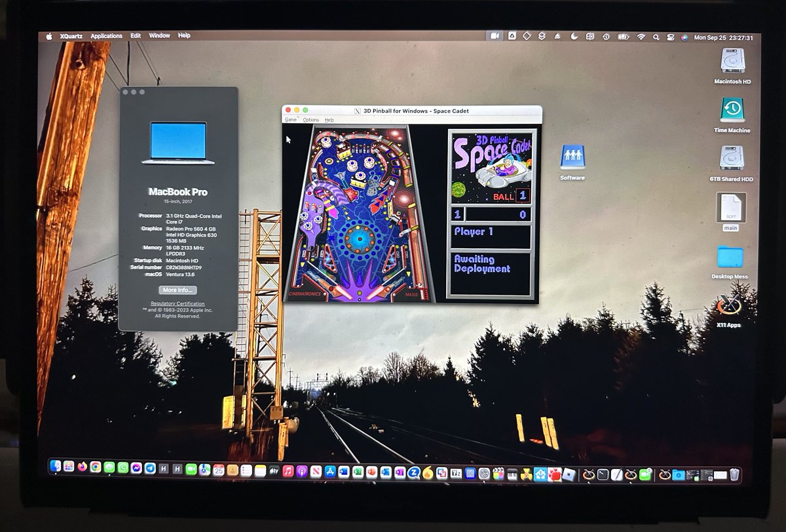Open Telegram from the Dock
This screenshot has height=532, width=786.
pos(150,469)
